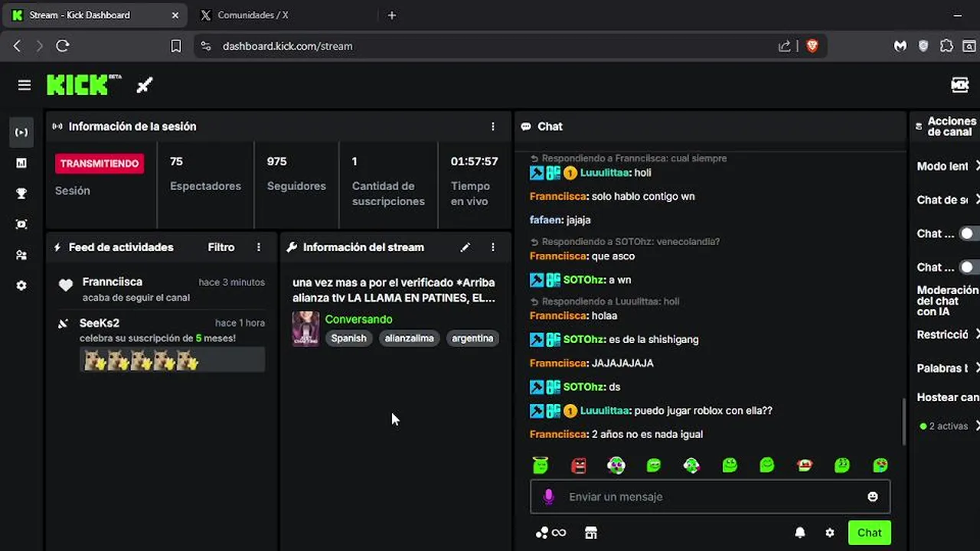Click the alianzalima tag chip
This screenshot has height=551, width=980.
tap(410, 338)
